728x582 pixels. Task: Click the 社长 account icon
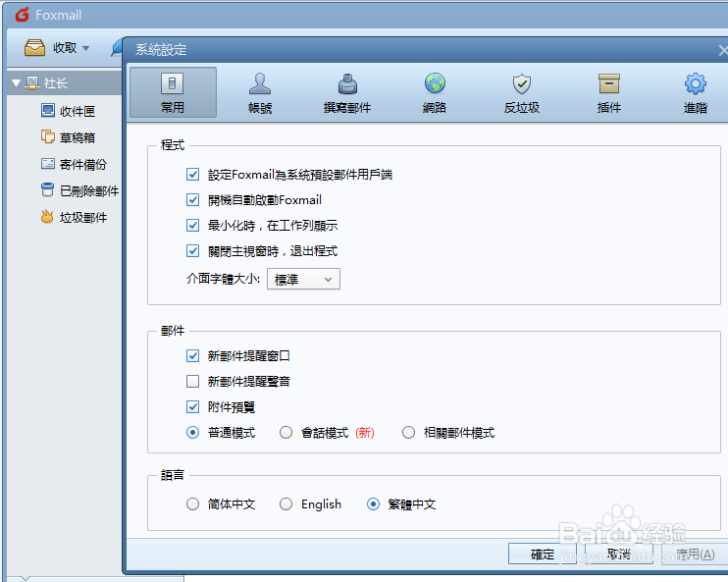[32, 83]
